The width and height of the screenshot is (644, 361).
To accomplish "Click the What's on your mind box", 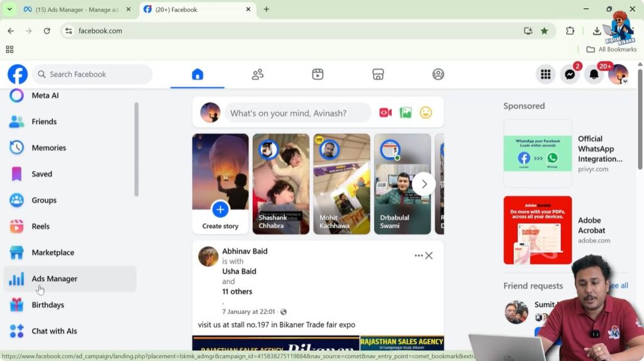I will [297, 113].
